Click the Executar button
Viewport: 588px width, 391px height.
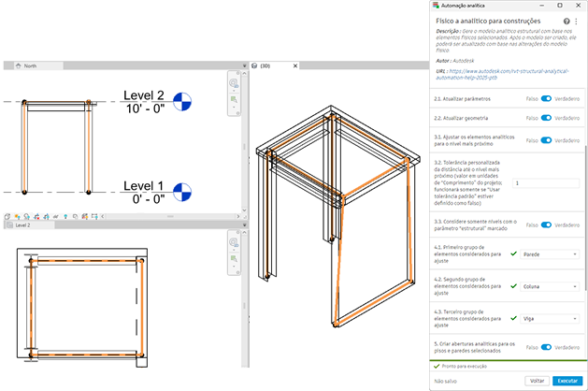click(567, 381)
